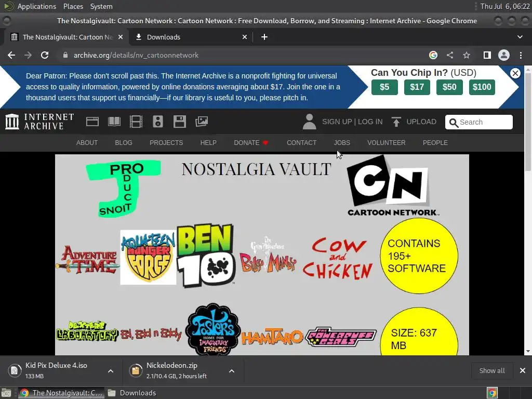Image resolution: width=532 pixels, height=399 pixels.
Task: Click the Chrome icon in system tray
Action: pyautogui.click(x=492, y=393)
